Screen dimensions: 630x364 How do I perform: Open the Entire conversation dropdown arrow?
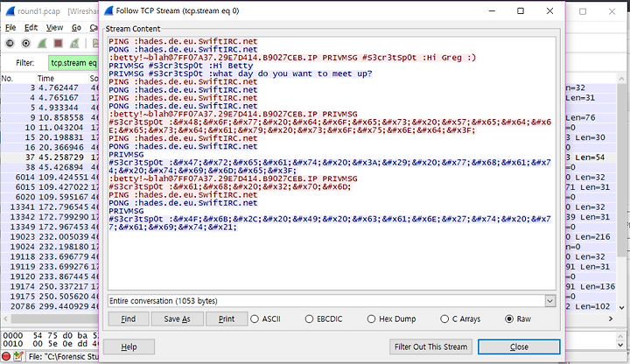point(550,300)
